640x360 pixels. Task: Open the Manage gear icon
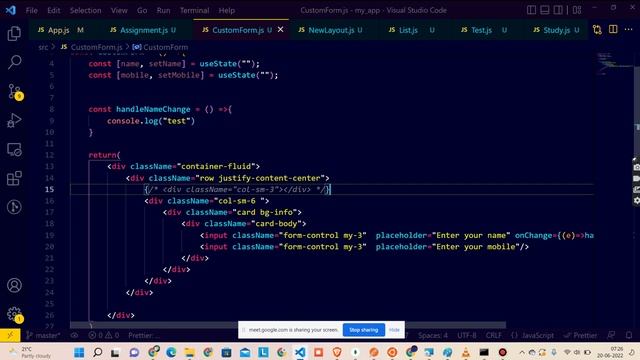coord(15,315)
